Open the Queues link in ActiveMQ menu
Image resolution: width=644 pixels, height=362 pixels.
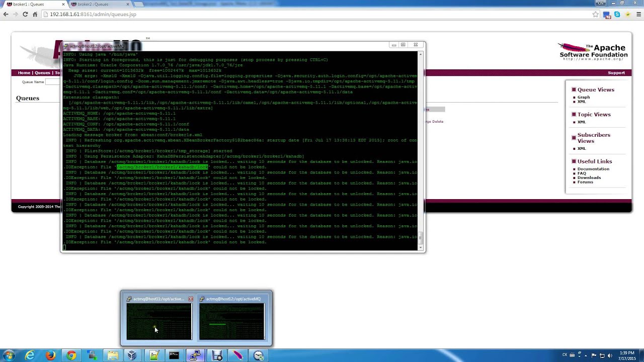tap(42, 73)
